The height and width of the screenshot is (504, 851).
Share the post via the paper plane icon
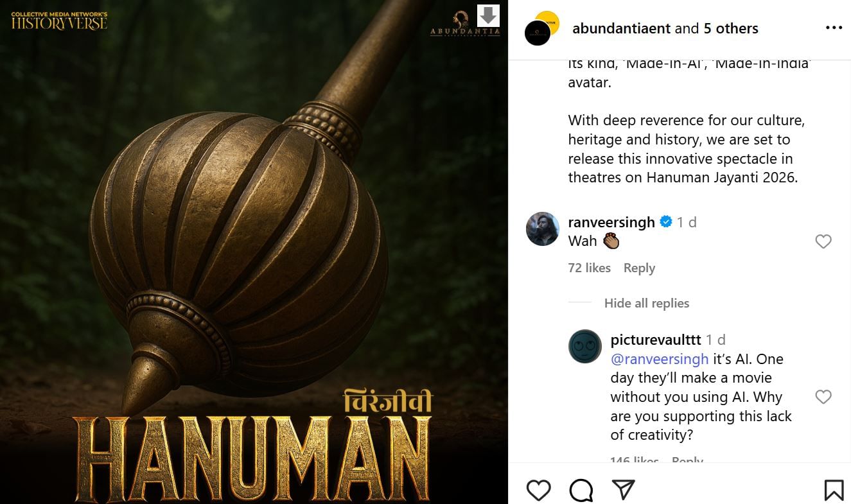pyautogui.click(x=623, y=489)
